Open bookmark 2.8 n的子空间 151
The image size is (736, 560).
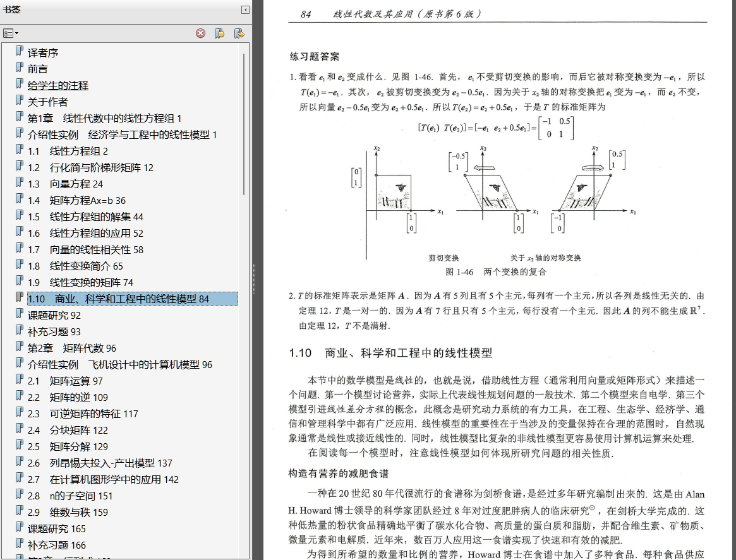(70, 496)
